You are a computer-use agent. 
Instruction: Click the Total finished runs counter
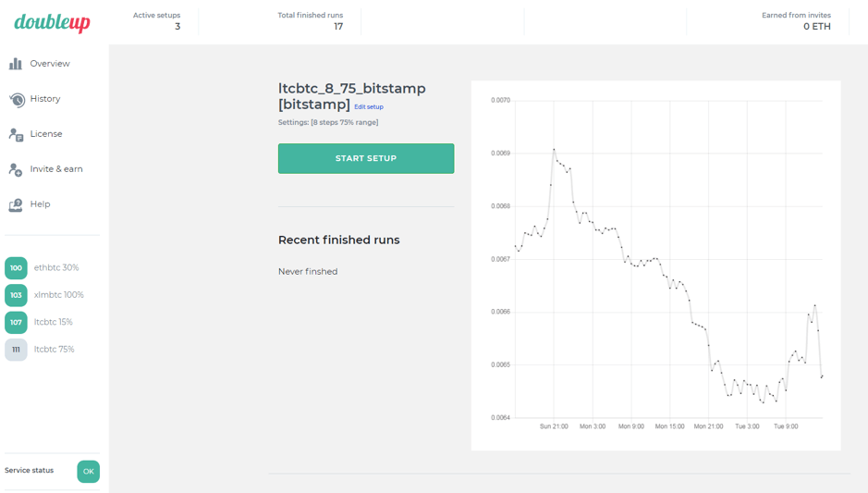click(311, 21)
